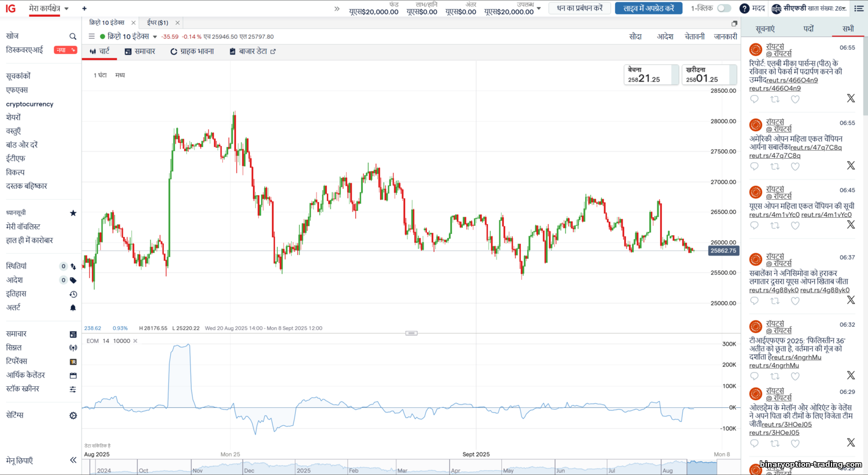This screenshot has width=868, height=475.
Task: Expand the available funds dropdown arrow
Action: pos(539,8)
